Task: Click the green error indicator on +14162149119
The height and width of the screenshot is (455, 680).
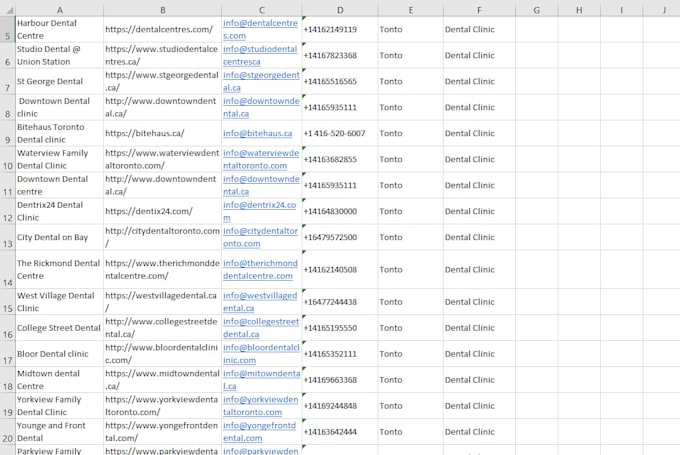Action: pyautogui.click(x=304, y=18)
